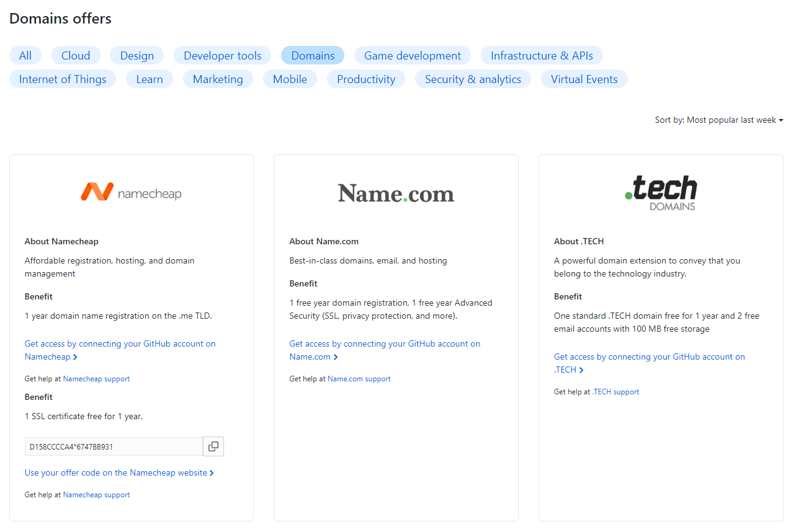Select the Game development filter
796x532 pixels.
[x=413, y=56]
